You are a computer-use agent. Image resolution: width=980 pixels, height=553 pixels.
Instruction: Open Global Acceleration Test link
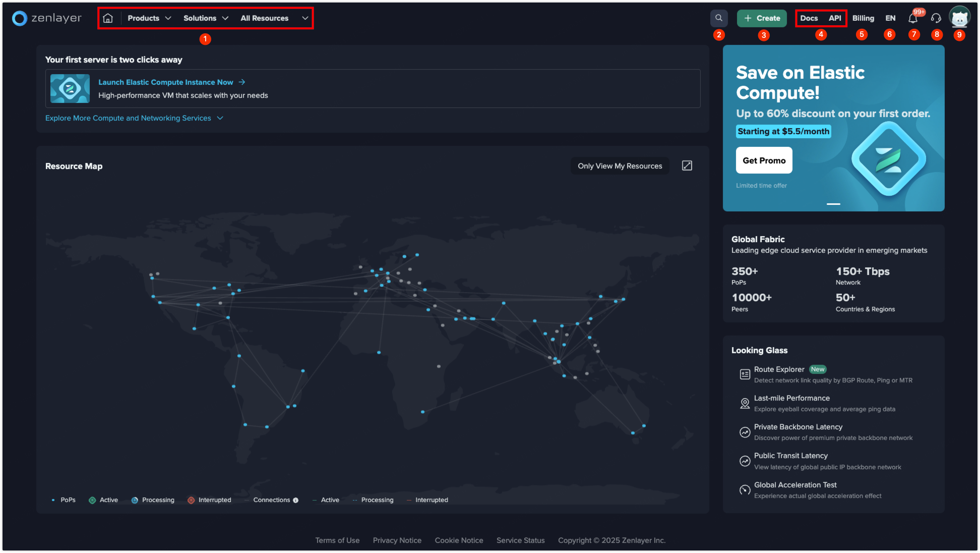point(795,485)
